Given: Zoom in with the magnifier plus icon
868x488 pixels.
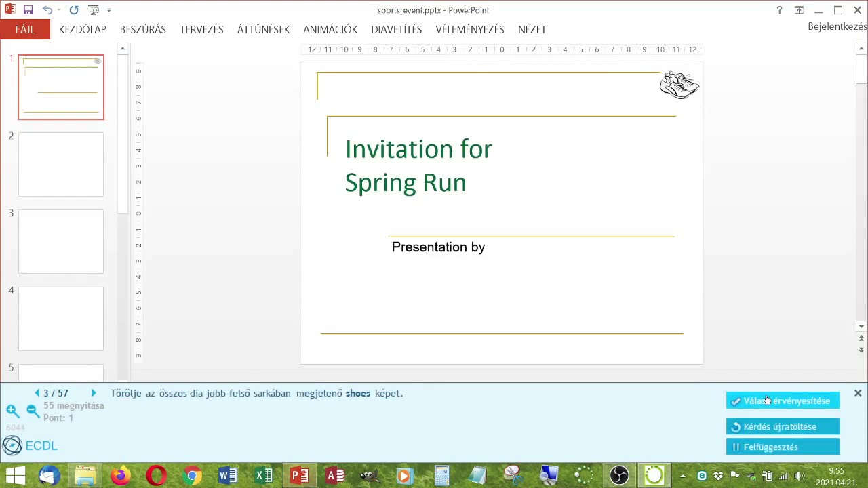Looking at the screenshot, I should point(12,410).
